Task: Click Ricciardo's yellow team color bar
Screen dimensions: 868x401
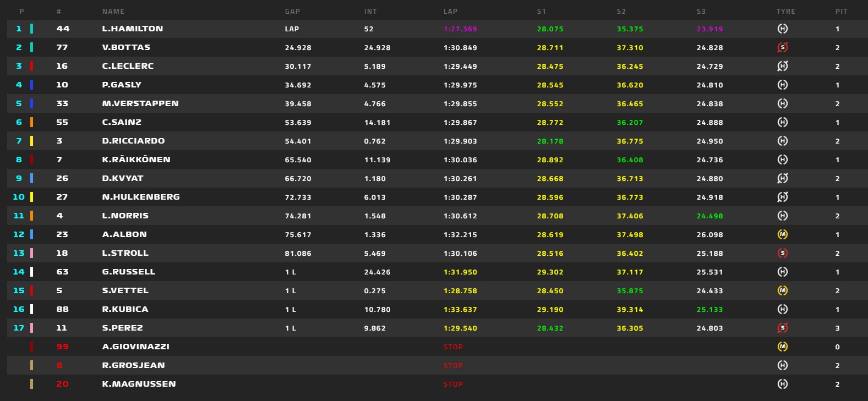Action: [31, 141]
